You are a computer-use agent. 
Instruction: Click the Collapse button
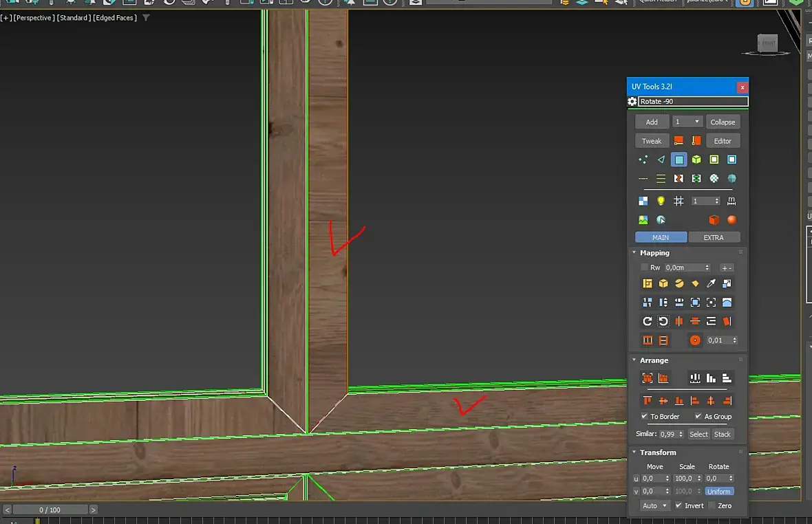tap(723, 122)
